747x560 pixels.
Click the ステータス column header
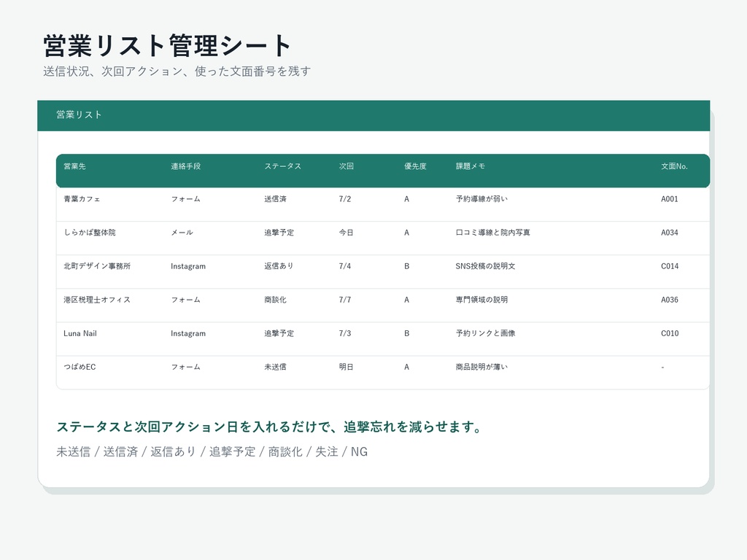tap(283, 166)
